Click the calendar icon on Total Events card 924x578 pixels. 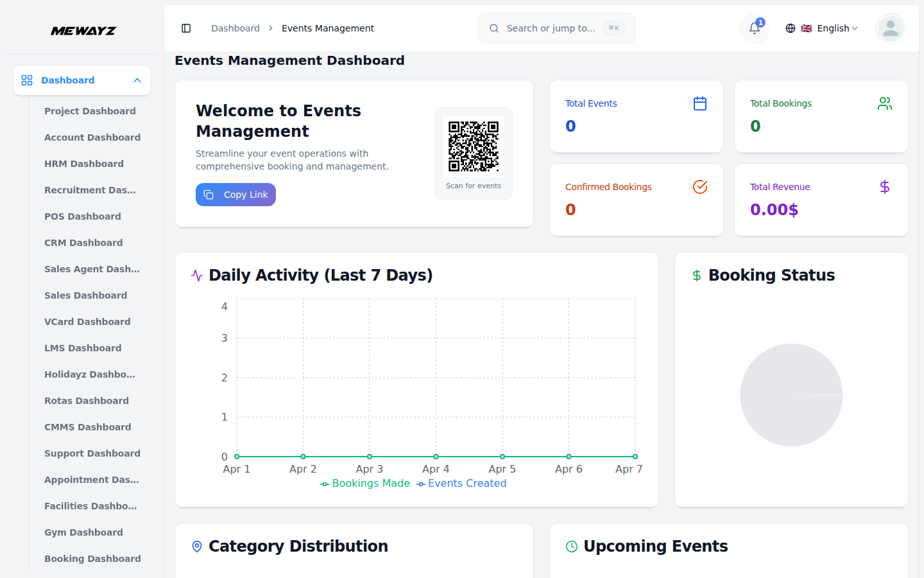699,103
